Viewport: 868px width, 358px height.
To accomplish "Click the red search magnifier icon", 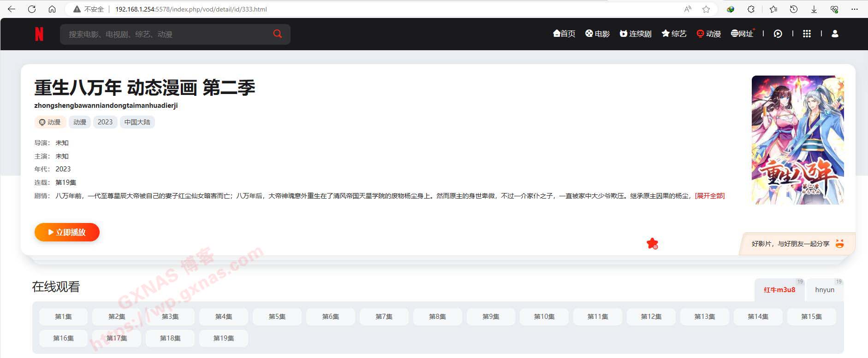I will click(x=277, y=34).
